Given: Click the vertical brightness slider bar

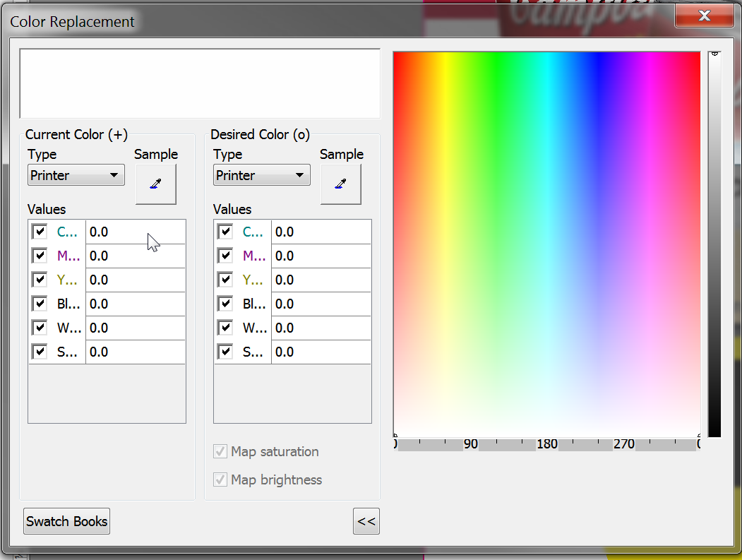Looking at the screenshot, I should (714, 244).
